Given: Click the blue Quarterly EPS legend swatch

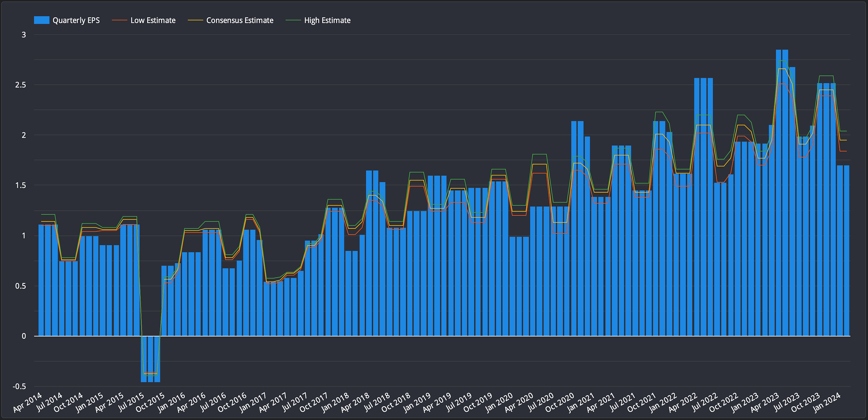Looking at the screenshot, I should tap(42, 20).
